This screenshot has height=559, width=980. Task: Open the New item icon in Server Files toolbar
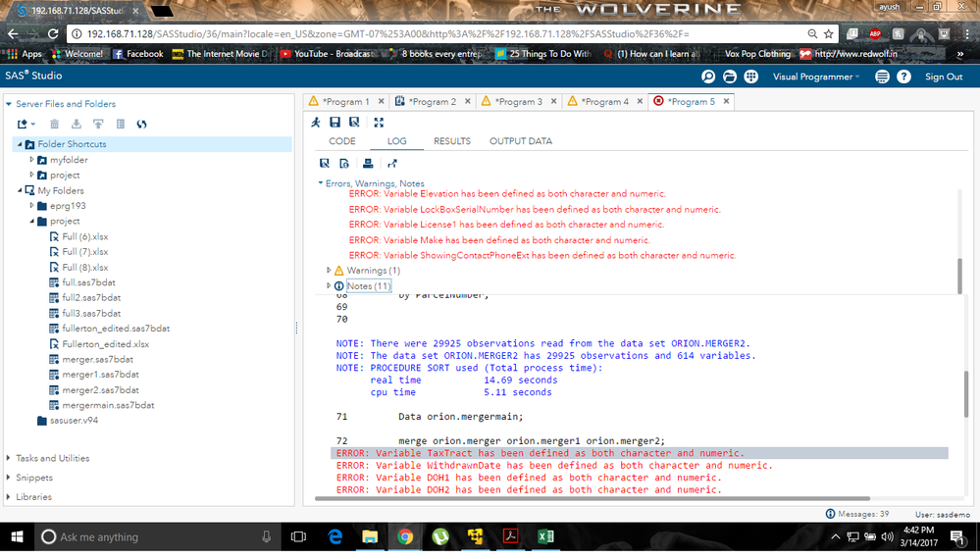pos(26,125)
